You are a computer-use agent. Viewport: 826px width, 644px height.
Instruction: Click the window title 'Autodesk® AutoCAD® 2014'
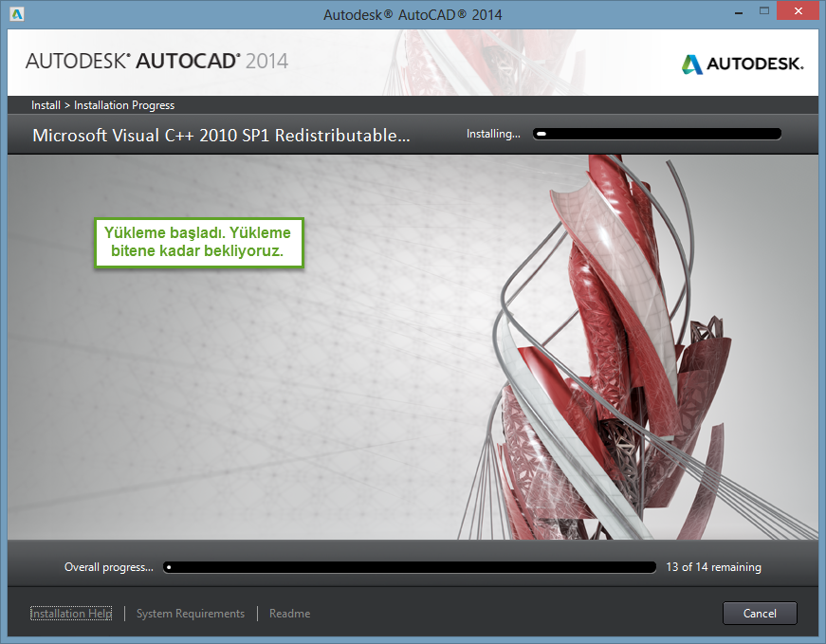(413, 15)
